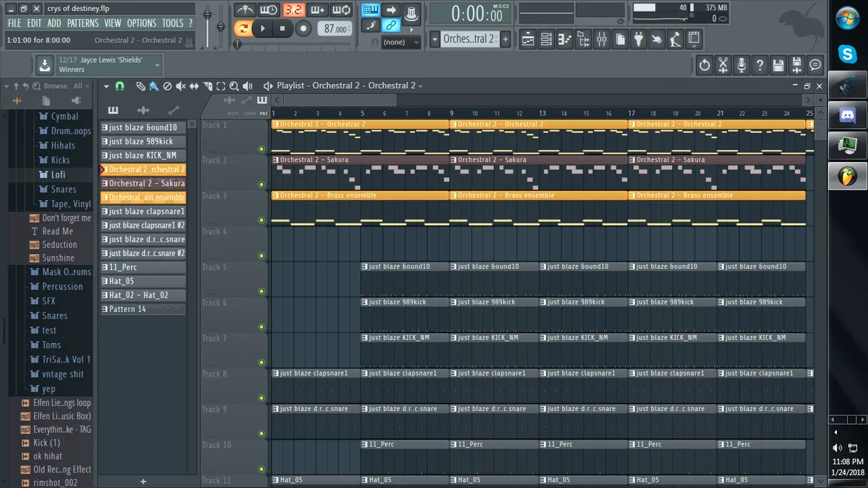Expand the Percussion folder in browser
The width and height of the screenshot is (868, 488).
click(x=62, y=287)
